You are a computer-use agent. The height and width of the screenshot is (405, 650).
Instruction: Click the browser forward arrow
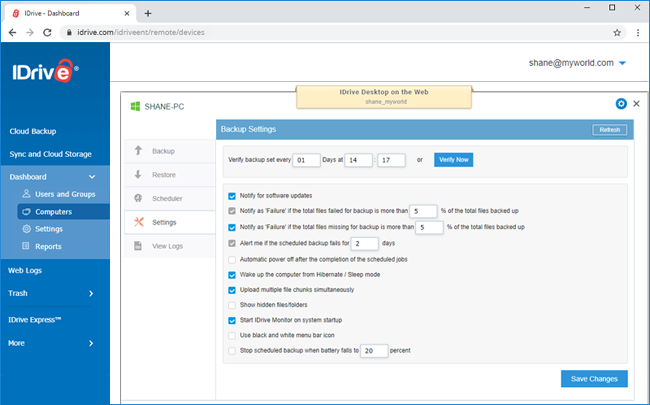30,32
